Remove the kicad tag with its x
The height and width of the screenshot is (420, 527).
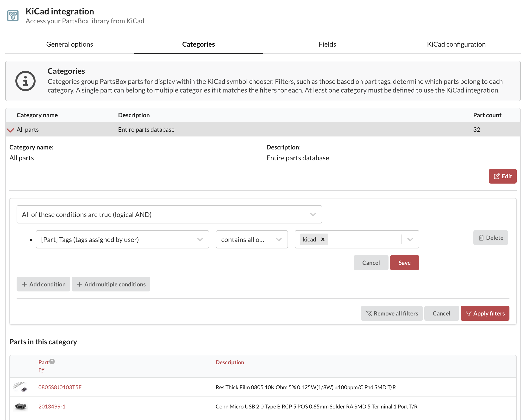coord(323,240)
